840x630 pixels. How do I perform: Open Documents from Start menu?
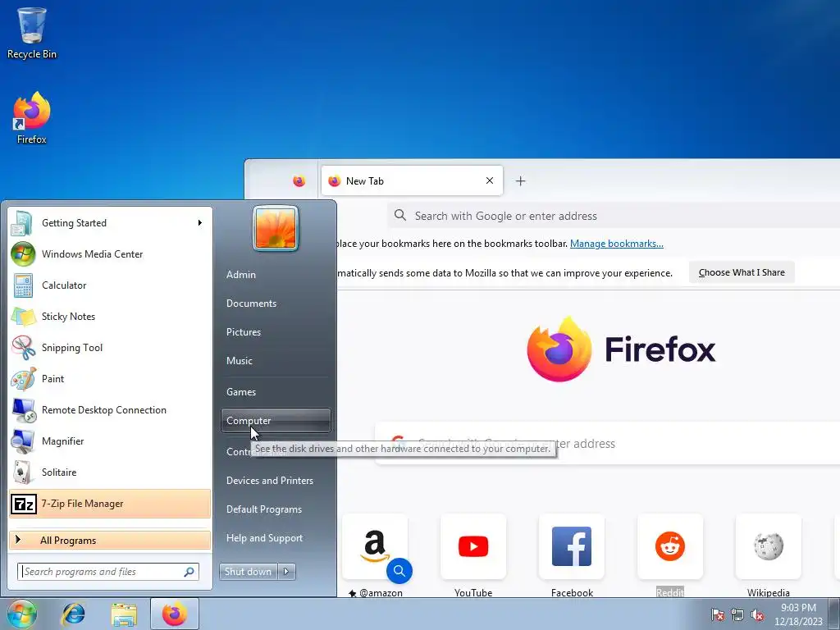[x=251, y=304]
